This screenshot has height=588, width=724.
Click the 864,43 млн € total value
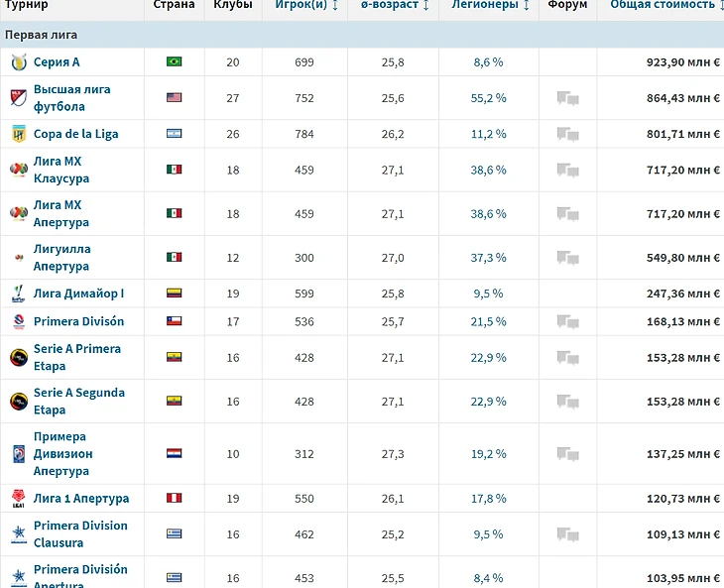click(683, 98)
